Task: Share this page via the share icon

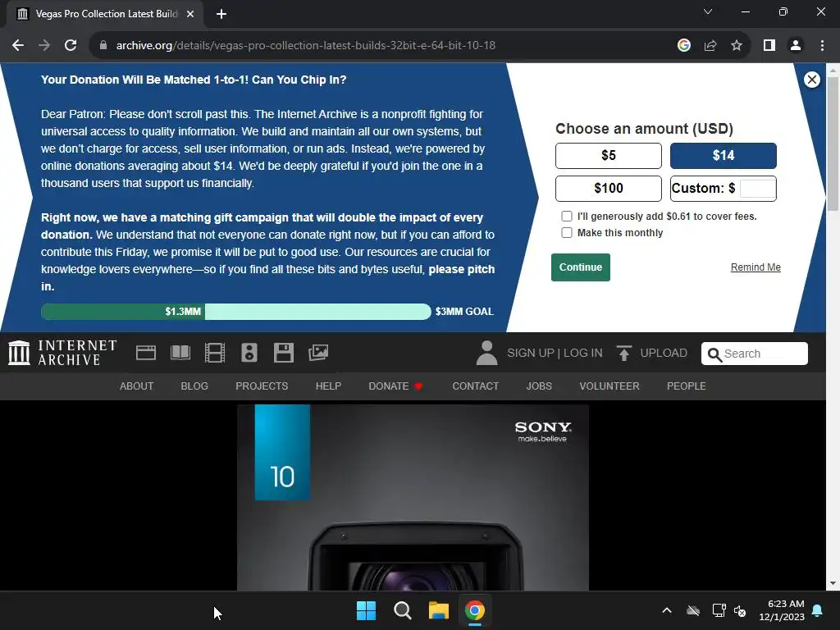Action: point(710,46)
